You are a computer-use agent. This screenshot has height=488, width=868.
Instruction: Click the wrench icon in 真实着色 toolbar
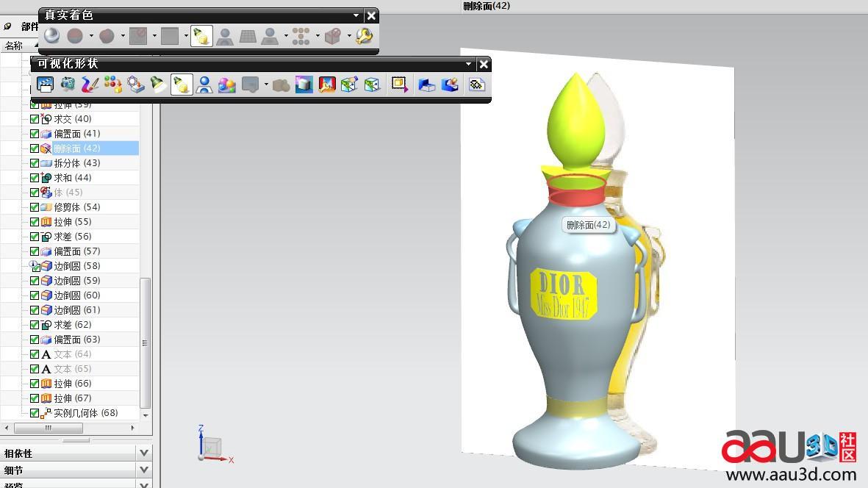click(364, 36)
